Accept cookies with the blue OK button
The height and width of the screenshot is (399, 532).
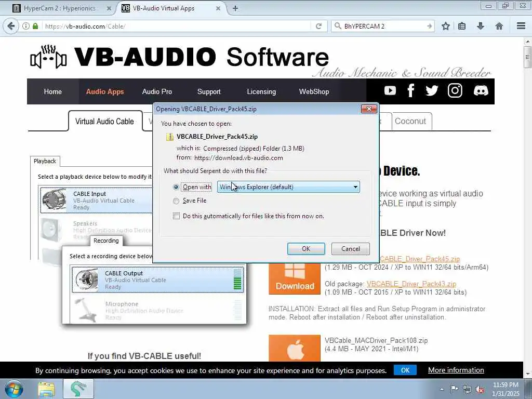click(405, 370)
